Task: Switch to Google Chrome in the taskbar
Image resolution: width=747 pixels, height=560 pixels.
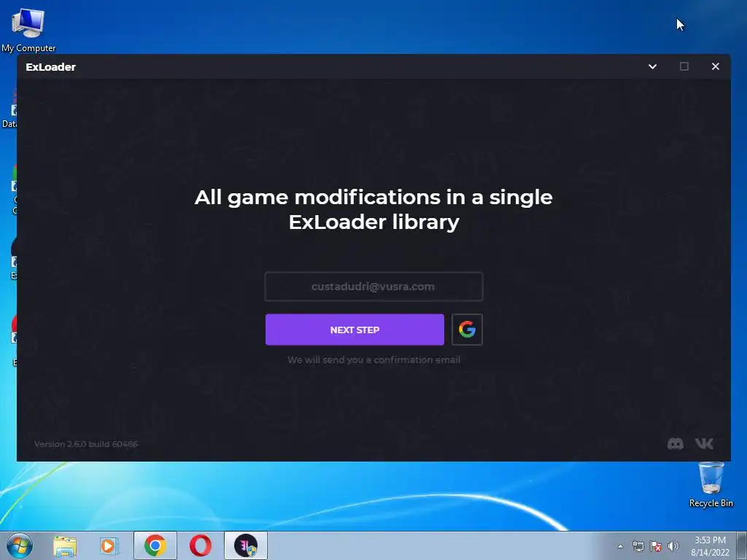Action: (x=155, y=545)
